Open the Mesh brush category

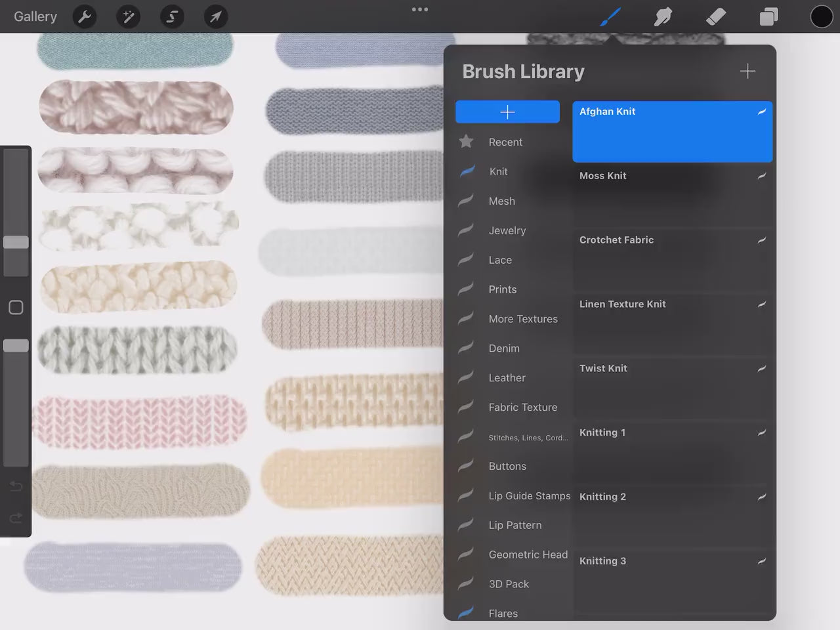point(501,201)
